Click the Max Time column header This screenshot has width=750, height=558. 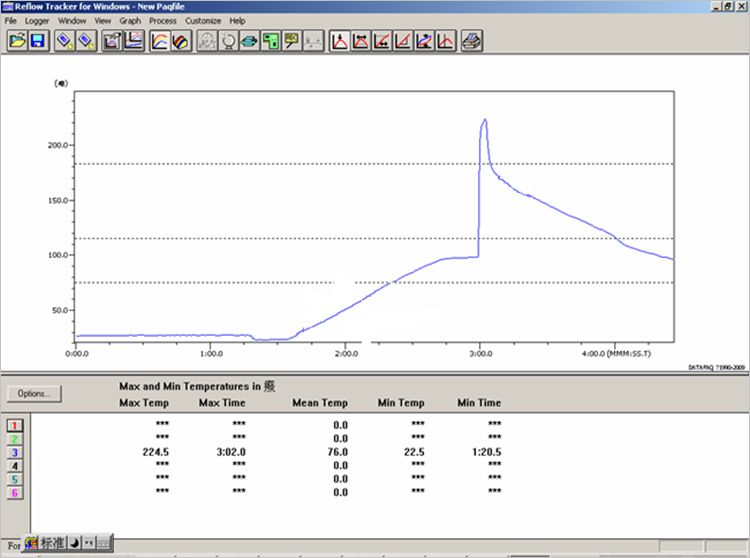[x=222, y=403]
